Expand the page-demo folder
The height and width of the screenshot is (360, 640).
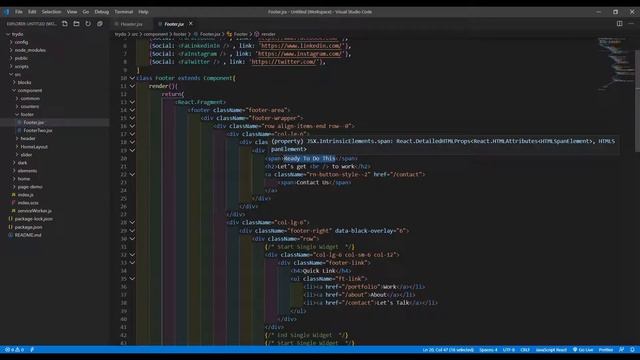(x=30, y=187)
